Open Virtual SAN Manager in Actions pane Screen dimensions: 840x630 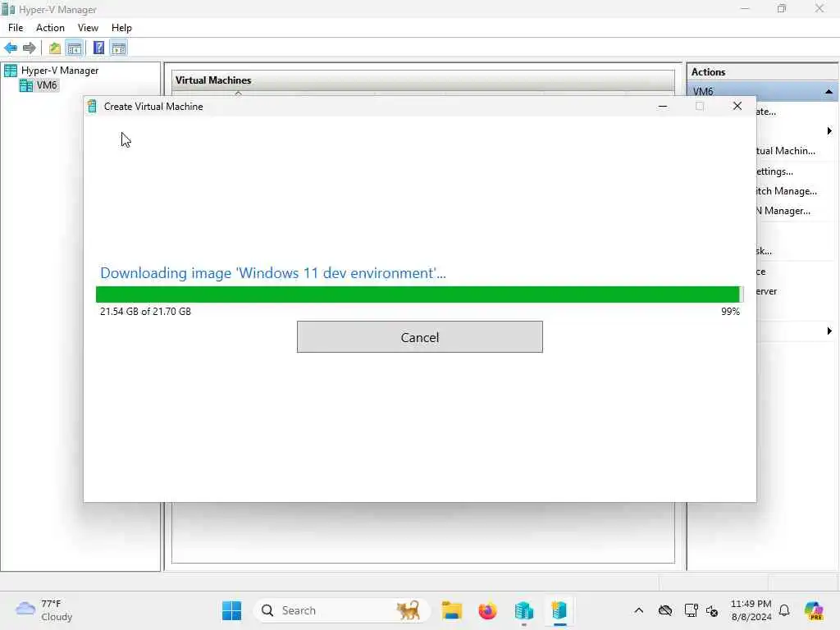[783, 211]
